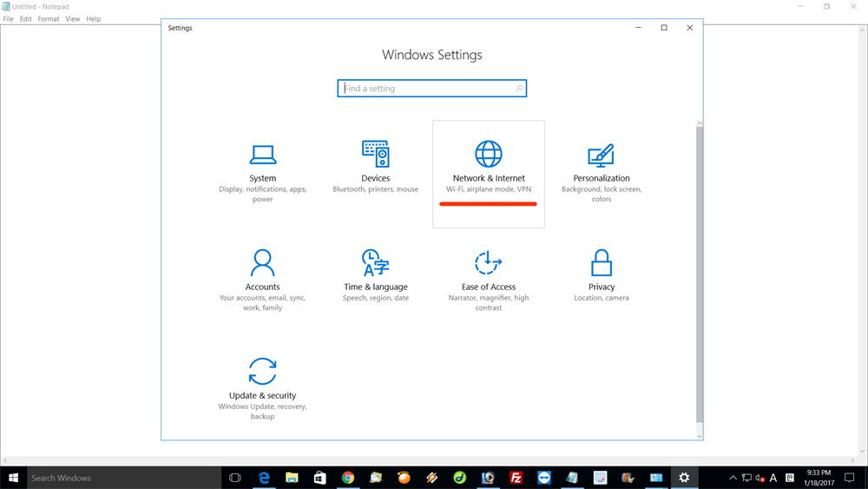This screenshot has width=868, height=489.
Task: Open the Windows Start menu
Action: point(13,478)
